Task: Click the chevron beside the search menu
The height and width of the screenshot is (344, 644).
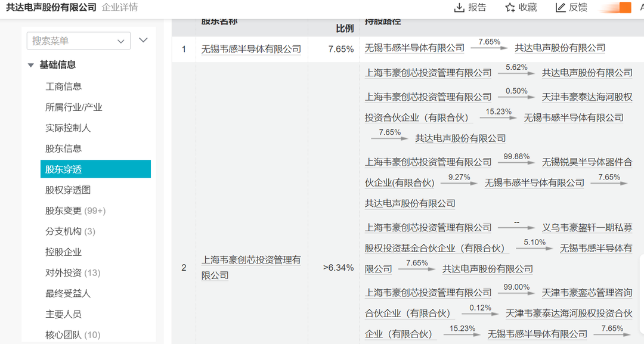Action: [x=143, y=40]
